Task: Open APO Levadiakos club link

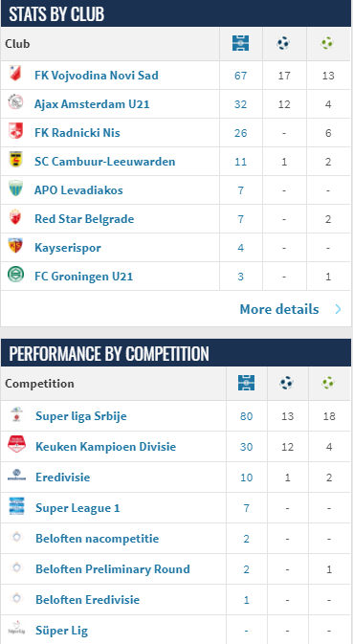Action: pos(78,190)
